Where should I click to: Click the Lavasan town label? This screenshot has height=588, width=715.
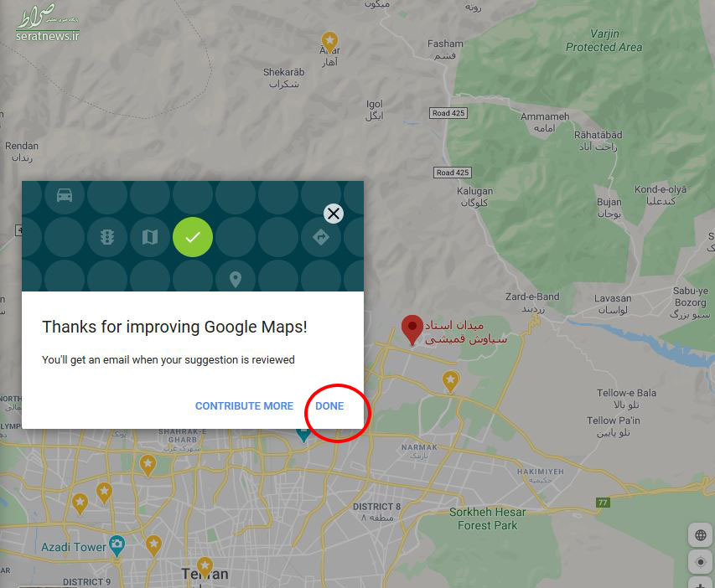click(613, 304)
